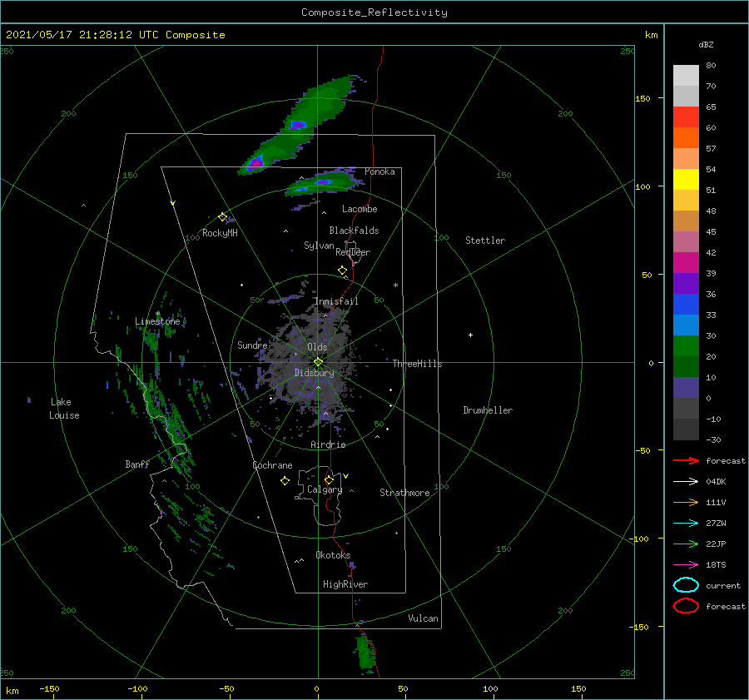This screenshot has width=749, height=700.
Task: Select the Ponoka city label
Action: [379, 171]
